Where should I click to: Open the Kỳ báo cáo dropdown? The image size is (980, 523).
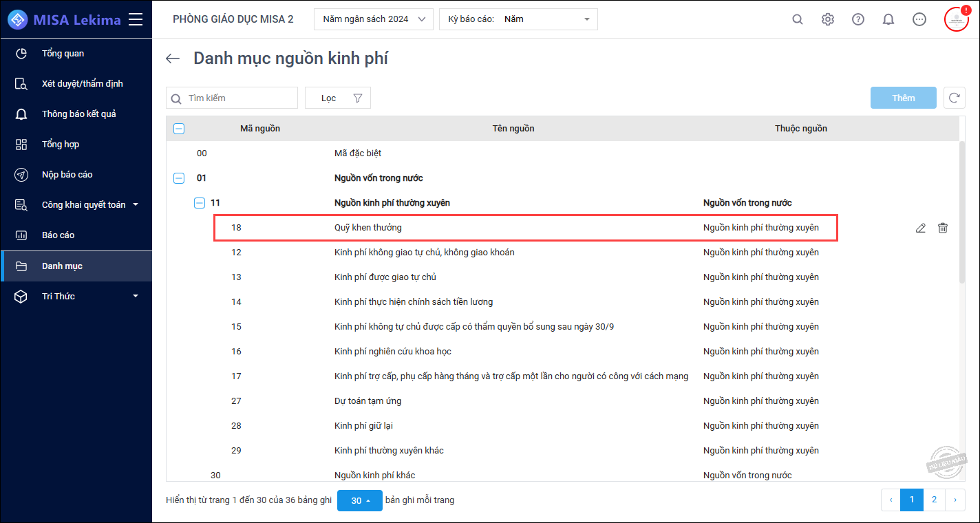point(518,19)
